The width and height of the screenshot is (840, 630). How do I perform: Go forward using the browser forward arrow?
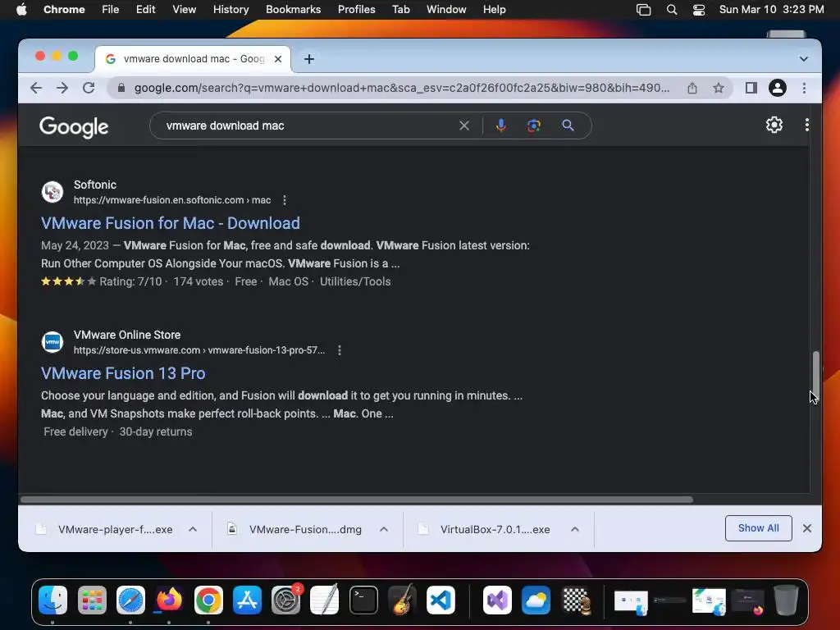(x=62, y=88)
